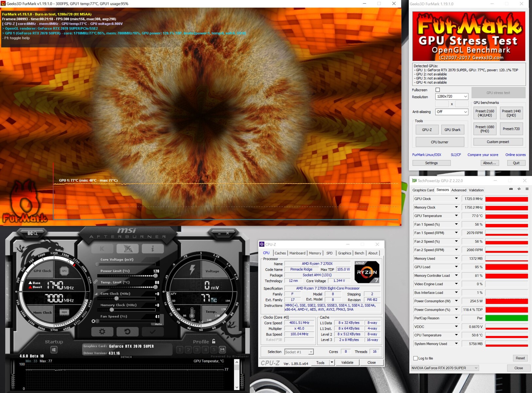Screen dimensions: 532x393
Task: Expand the Anti-aliasing dropdown
Action: click(x=452, y=112)
